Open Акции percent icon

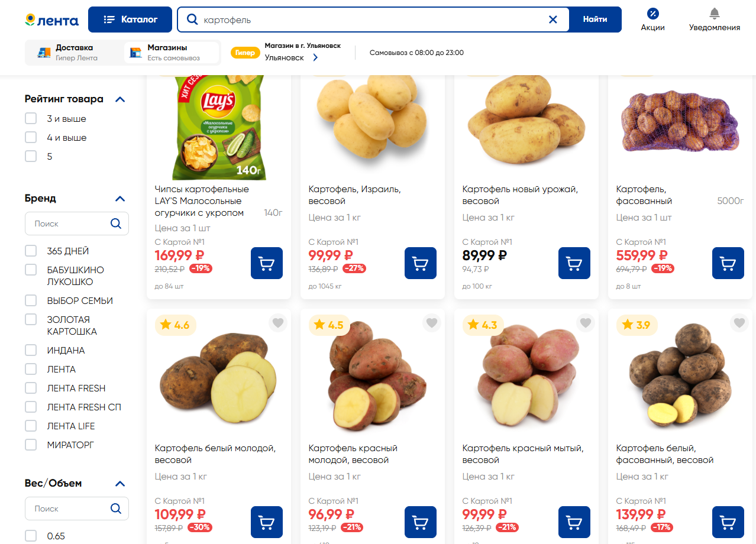pos(652,14)
